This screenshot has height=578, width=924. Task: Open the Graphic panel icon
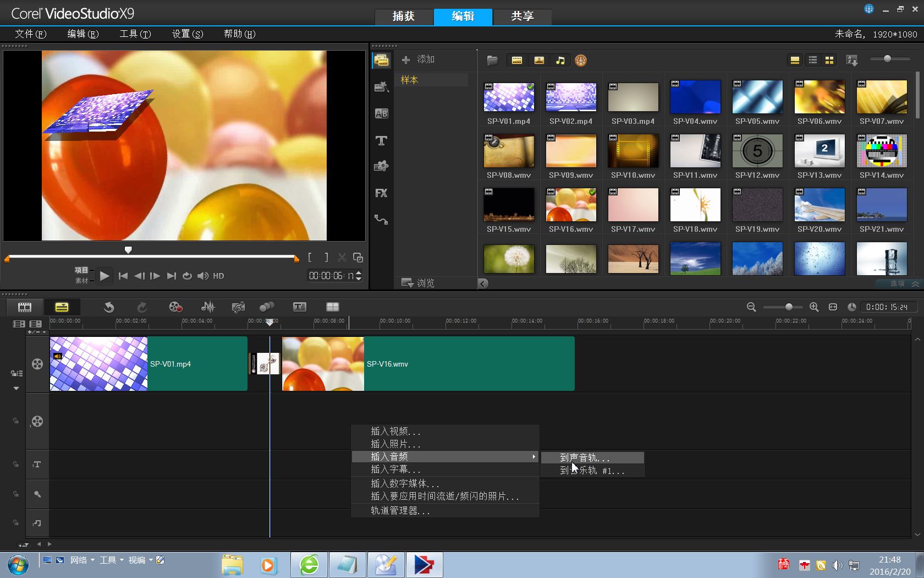(381, 166)
